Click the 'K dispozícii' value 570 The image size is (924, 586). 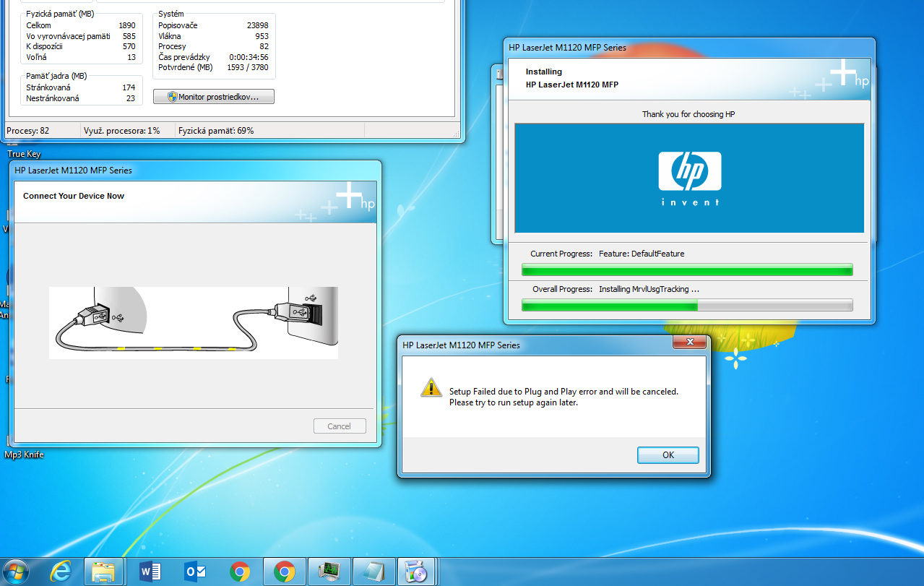pos(129,46)
